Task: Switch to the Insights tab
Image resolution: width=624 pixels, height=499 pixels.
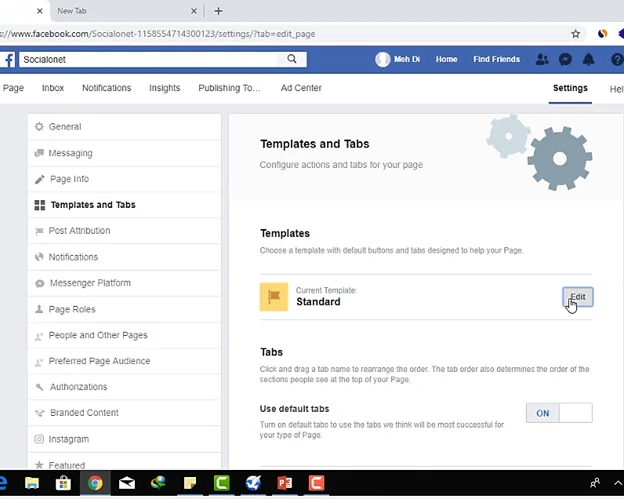Action: 165,88
